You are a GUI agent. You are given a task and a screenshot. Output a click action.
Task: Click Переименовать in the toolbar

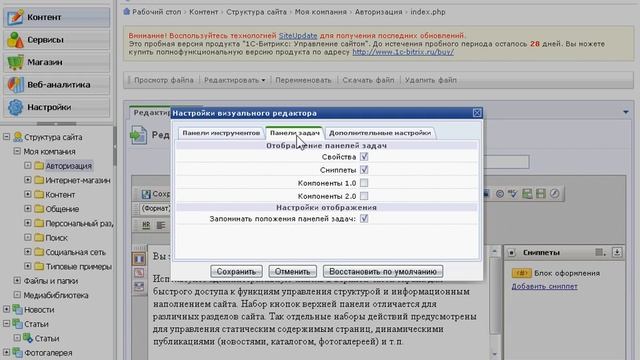tap(303, 80)
